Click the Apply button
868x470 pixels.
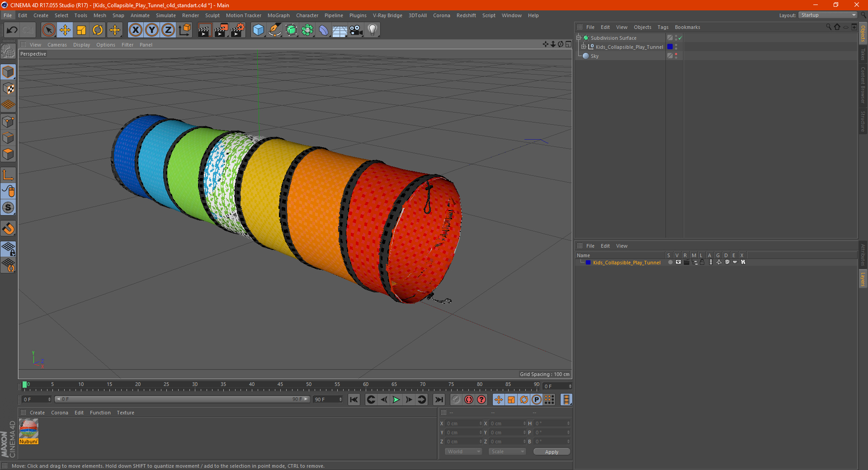click(x=552, y=451)
